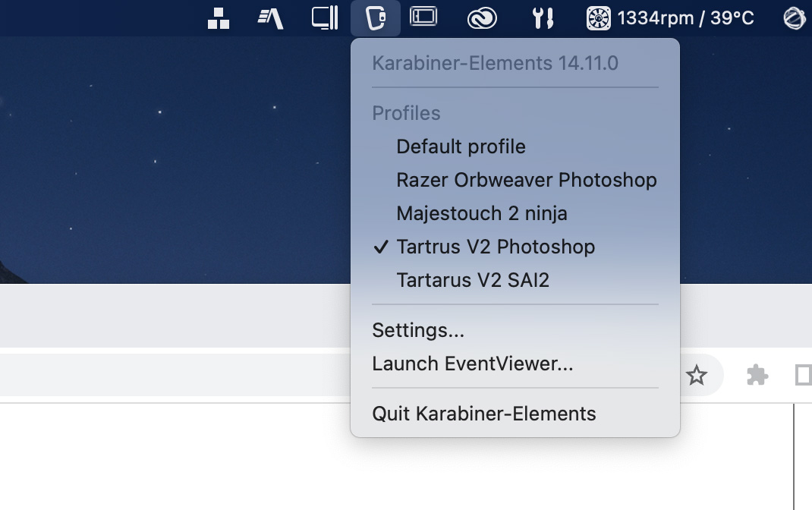Launch EventViewer from the menu
812x510 pixels.
[x=515, y=364]
